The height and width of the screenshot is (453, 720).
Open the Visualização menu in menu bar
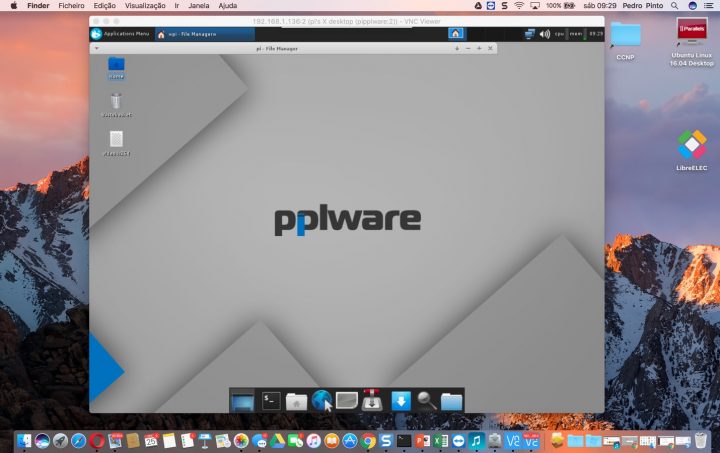coord(145,5)
